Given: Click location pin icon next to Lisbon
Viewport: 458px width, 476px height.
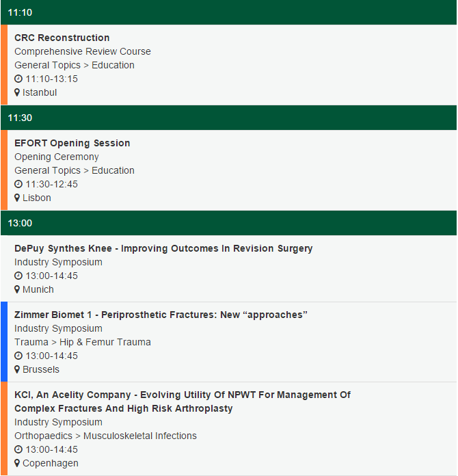Looking at the screenshot, I should (x=17, y=198).
